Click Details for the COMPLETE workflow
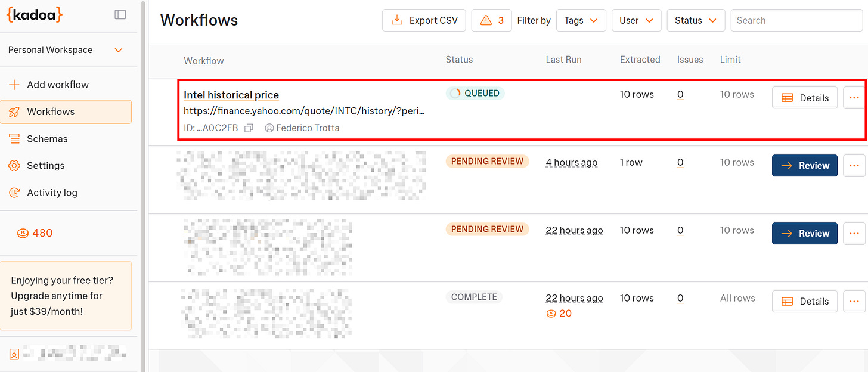Image resolution: width=868 pixels, height=372 pixels. pos(805,302)
